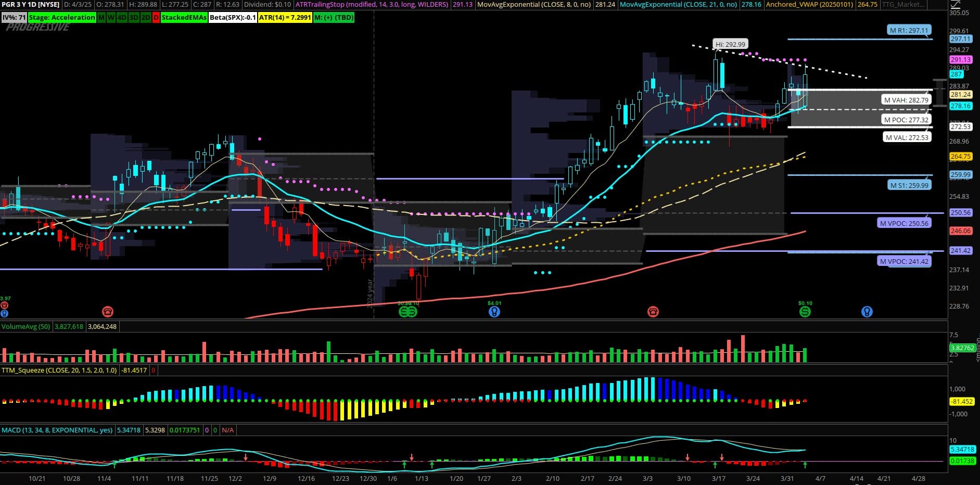Image resolution: width=980 pixels, height=485 pixels.
Task: Click the M POC: 277.32 level label
Action: point(906,120)
